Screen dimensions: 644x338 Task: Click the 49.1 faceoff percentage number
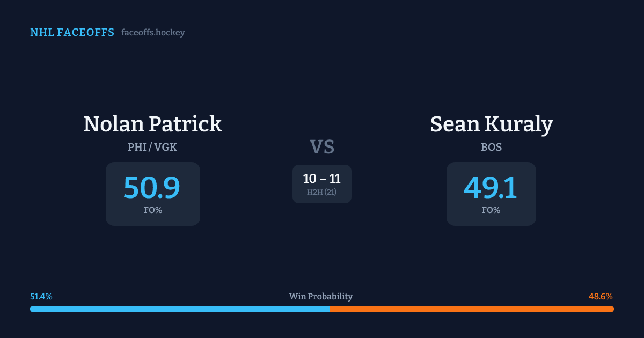[x=491, y=187]
